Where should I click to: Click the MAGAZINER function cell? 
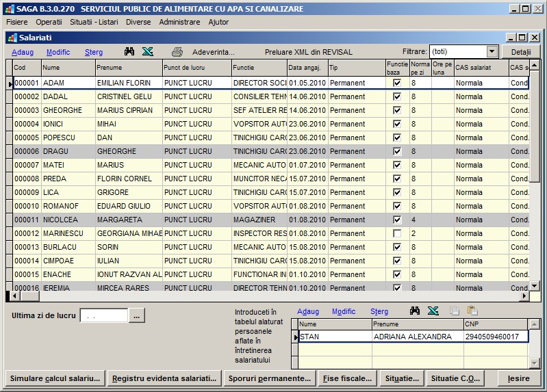(259, 220)
